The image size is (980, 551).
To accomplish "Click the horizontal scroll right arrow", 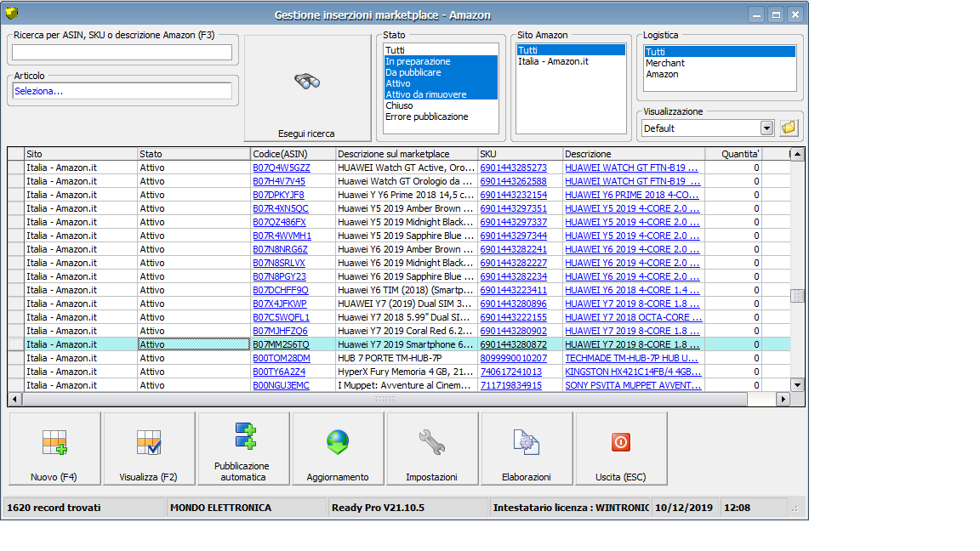I will [783, 399].
